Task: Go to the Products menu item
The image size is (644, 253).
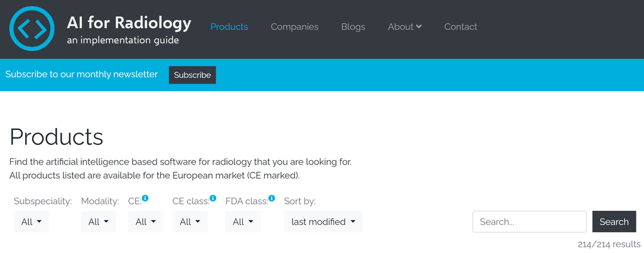Action: click(x=229, y=26)
